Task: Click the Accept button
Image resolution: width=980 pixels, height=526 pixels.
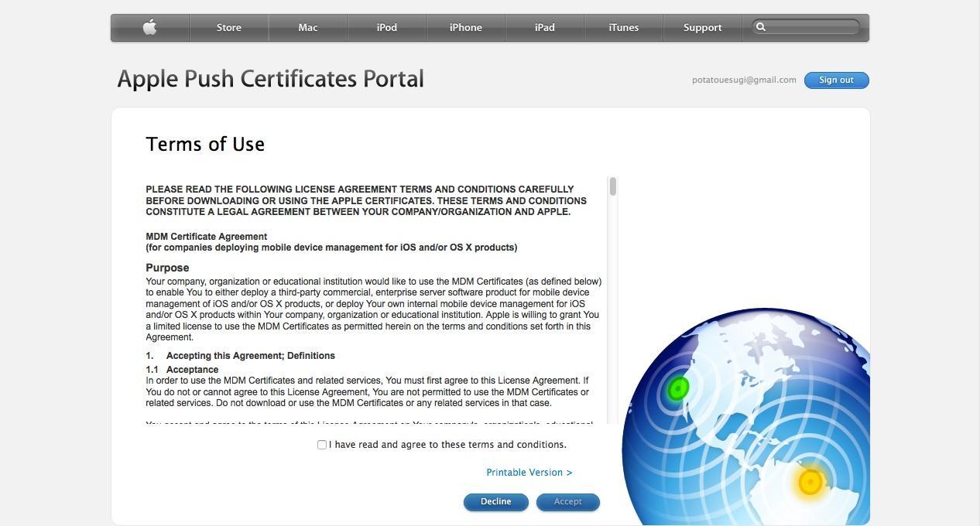Action: tap(568, 502)
